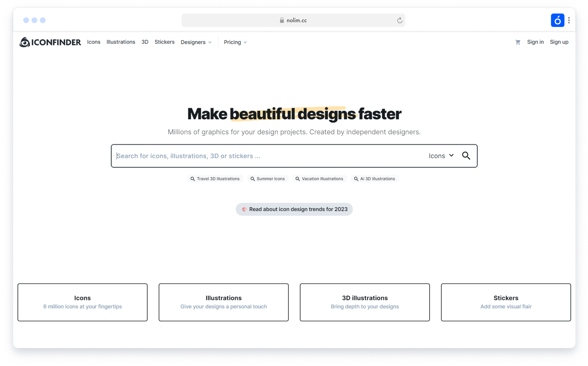This screenshot has height=366, width=588.
Task: Read about icon design trends 2023
Action: pyautogui.click(x=294, y=209)
